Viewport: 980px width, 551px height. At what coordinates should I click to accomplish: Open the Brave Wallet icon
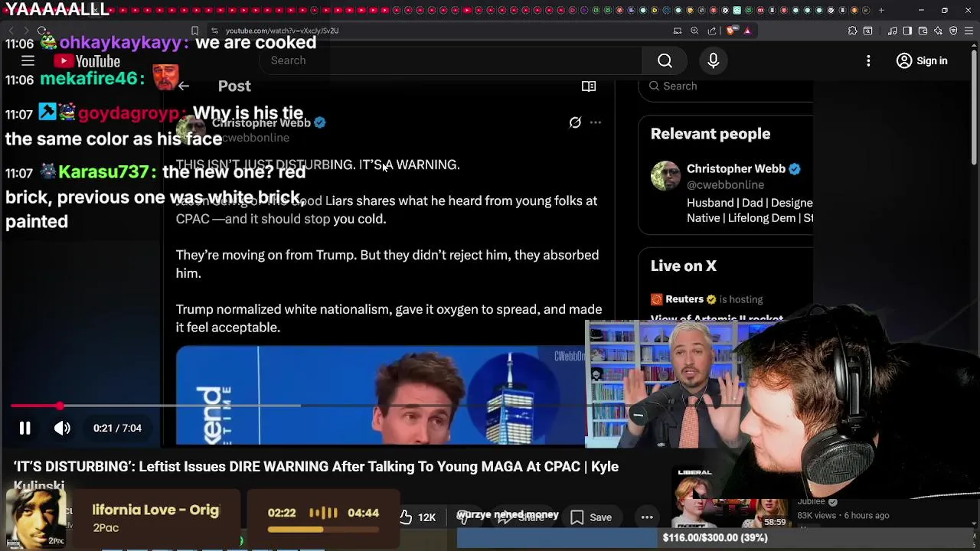(923, 31)
